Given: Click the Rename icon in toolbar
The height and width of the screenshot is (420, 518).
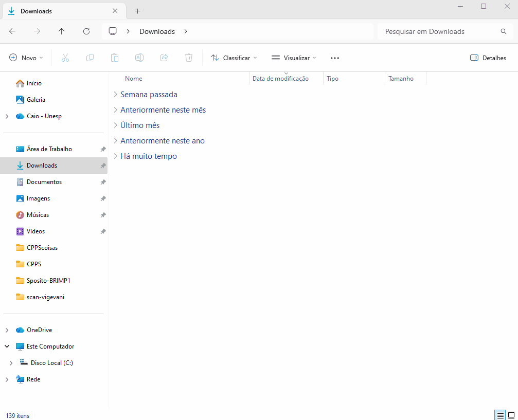Looking at the screenshot, I should pos(139,58).
